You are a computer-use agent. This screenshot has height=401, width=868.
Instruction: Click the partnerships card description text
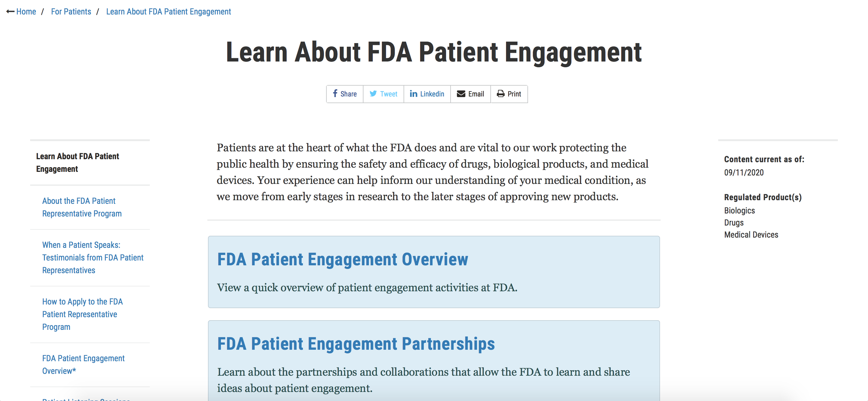click(423, 380)
